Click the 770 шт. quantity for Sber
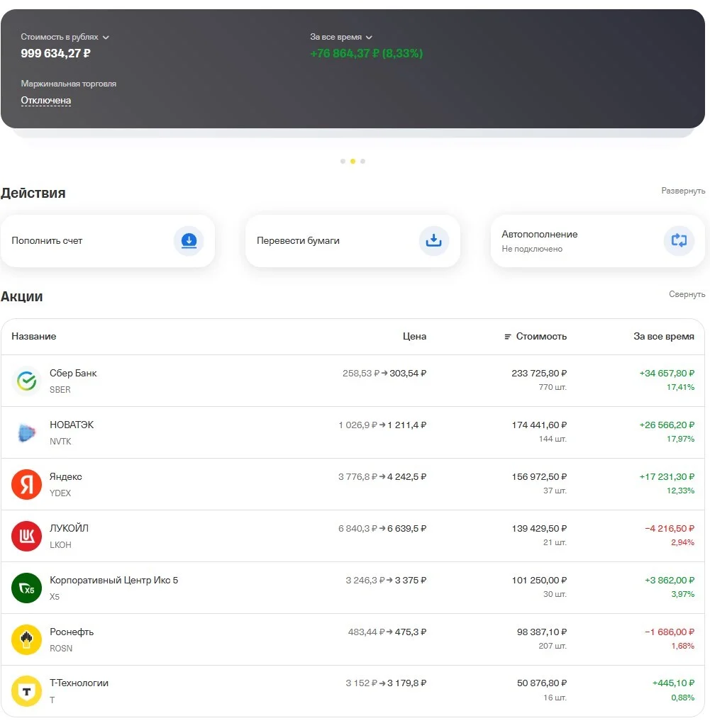The height and width of the screenshot is (728, 710). coord(553,387)
